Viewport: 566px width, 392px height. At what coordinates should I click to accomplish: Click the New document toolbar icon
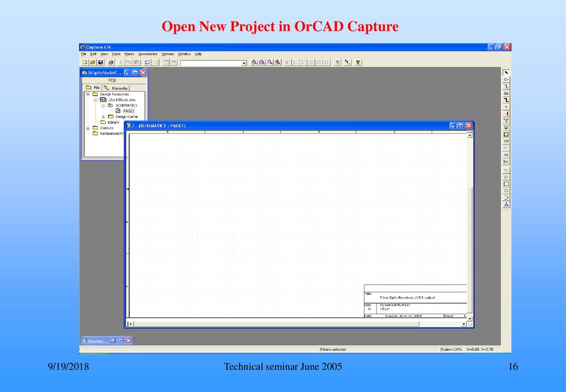point(84,62)
